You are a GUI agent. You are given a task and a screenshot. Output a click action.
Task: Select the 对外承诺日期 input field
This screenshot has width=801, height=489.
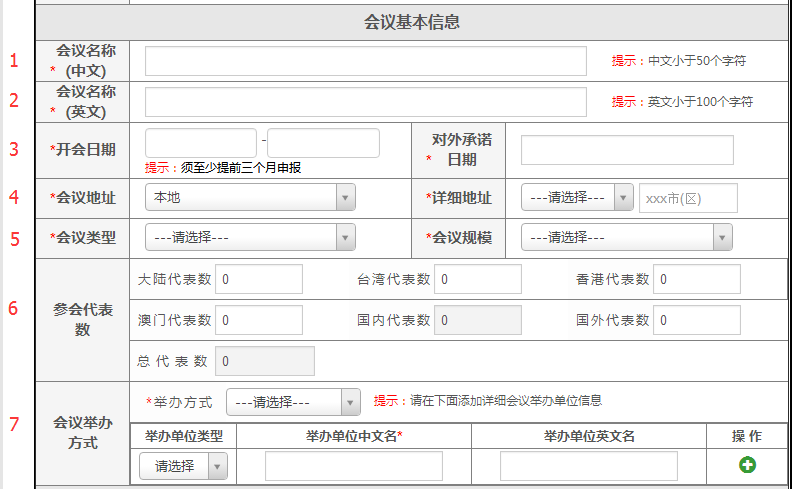pos(627,150)
